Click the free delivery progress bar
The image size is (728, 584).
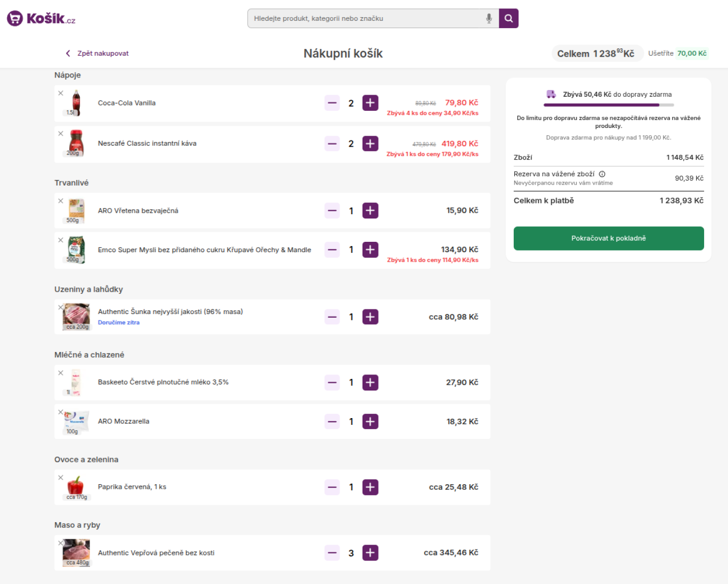pyautogui.click(x=608, y=106)
